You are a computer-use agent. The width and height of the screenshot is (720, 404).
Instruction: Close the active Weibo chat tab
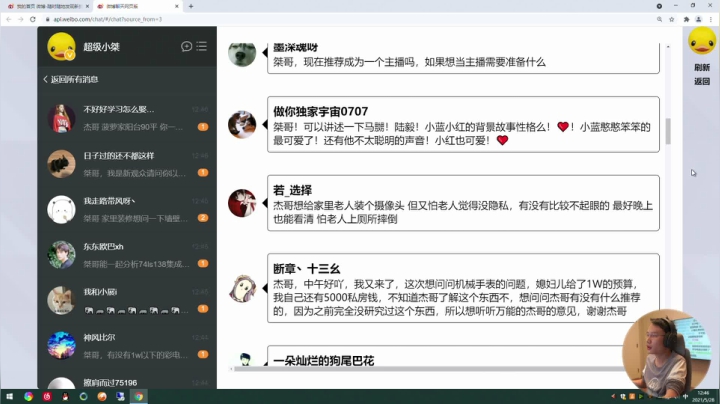pos(177,6)
